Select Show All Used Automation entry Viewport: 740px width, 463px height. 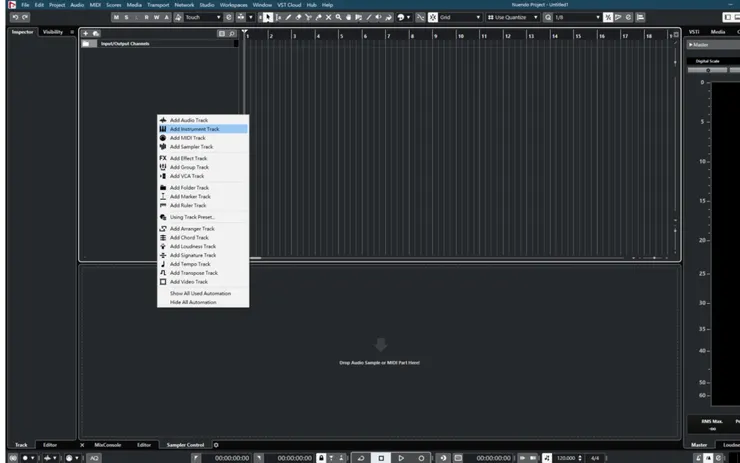tap(203, 293)
